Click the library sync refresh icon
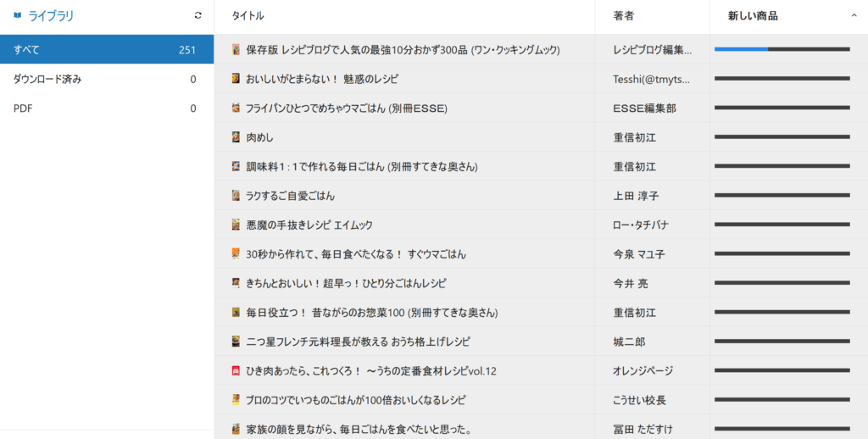Screen dimensions: 868x439 [x=198, y=15]
